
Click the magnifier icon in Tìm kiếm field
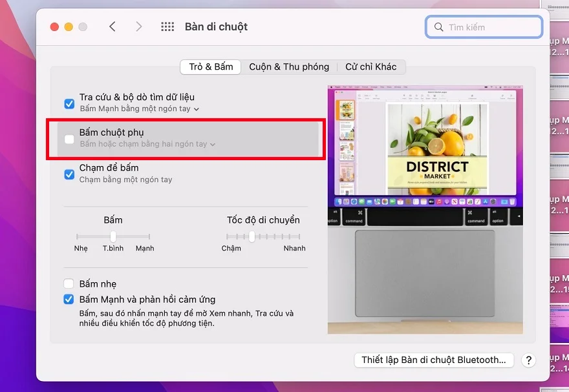pos(439,26)
